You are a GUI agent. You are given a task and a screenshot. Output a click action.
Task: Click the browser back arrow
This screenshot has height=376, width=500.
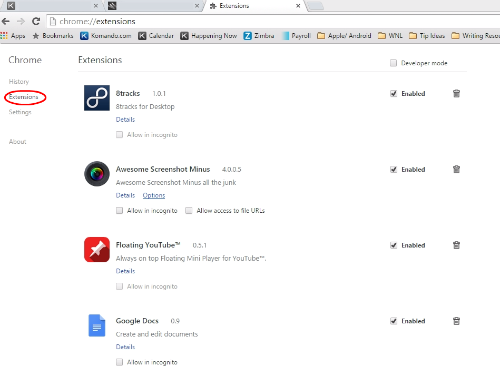point(6,22)
